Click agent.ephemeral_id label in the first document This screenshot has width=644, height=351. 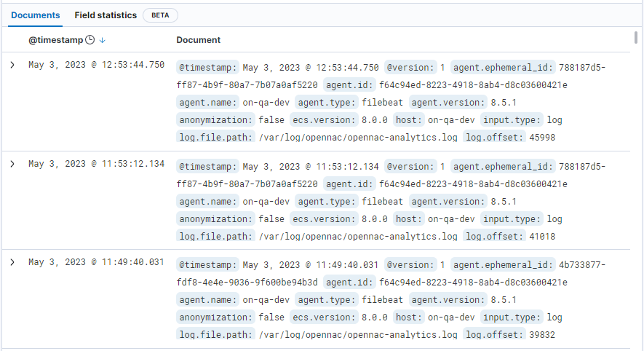point(503,67)
